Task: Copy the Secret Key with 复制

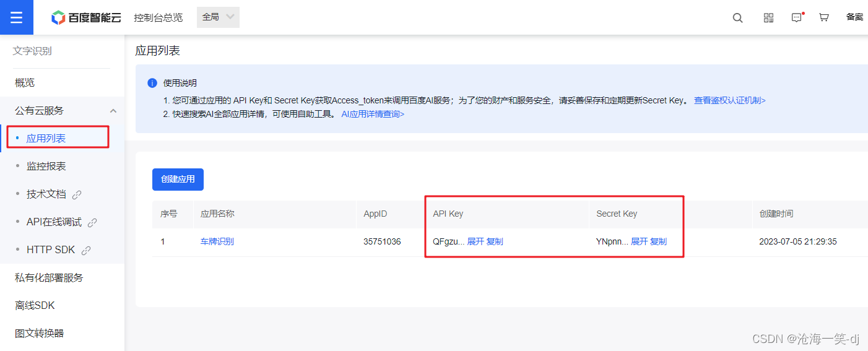Action: point(658,241)
